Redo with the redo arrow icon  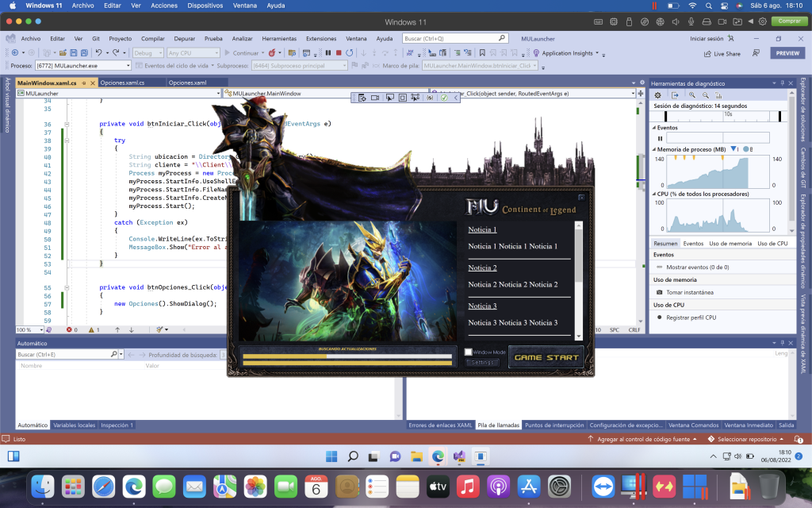(116, 53)
